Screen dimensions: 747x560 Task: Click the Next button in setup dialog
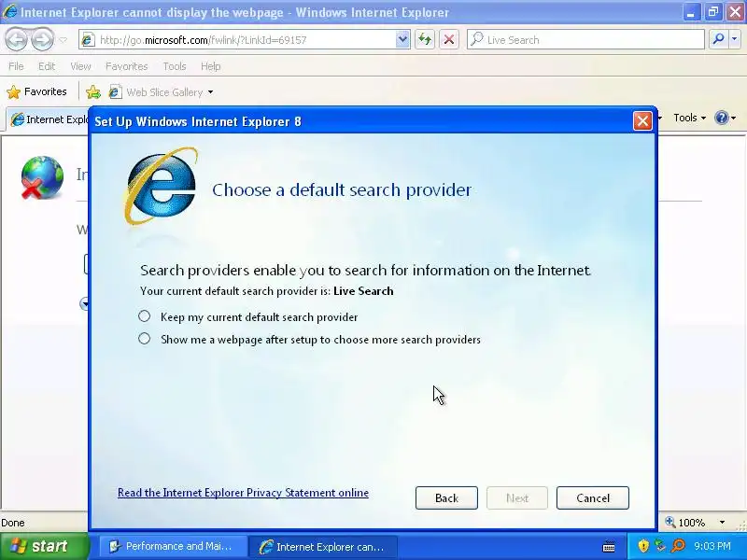click(x=517, y=498)
